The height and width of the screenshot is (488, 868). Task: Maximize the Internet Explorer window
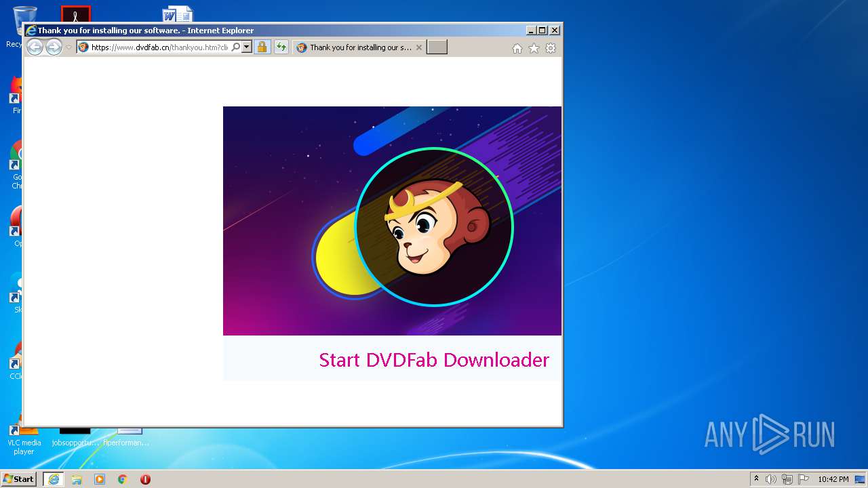click(x=542, y=30)
